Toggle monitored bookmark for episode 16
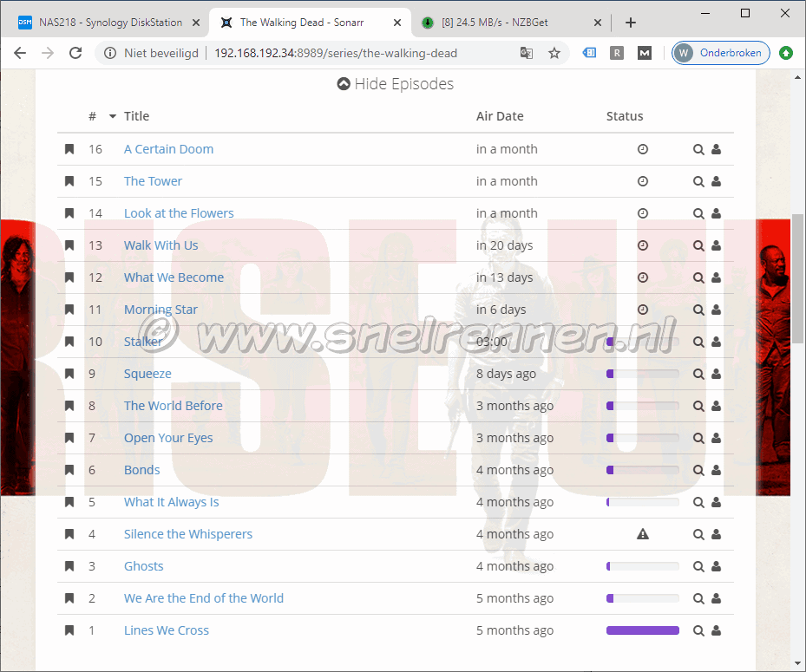This screenshot has width=806, height=672. coord(69,149)
